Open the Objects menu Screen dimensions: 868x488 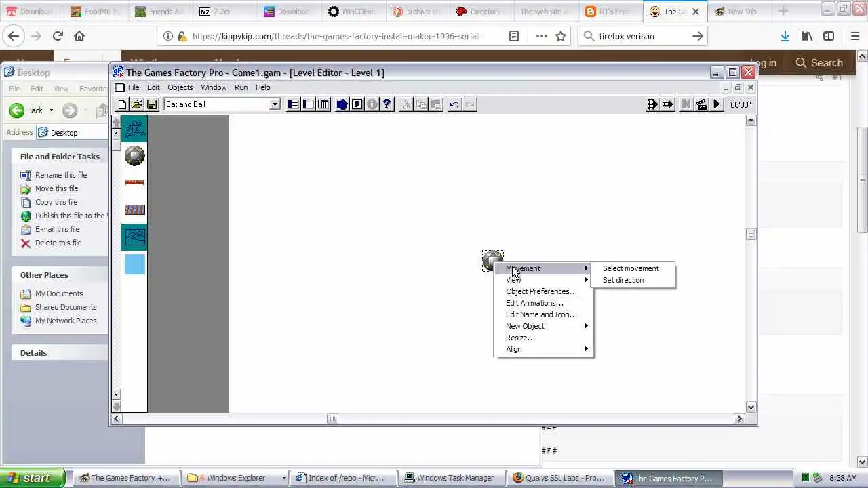180,87
